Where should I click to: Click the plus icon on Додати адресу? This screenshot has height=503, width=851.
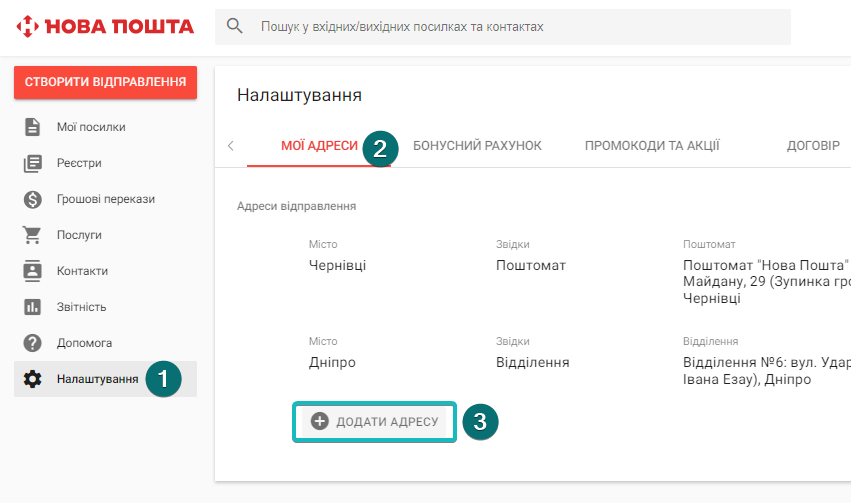(320, 422)
